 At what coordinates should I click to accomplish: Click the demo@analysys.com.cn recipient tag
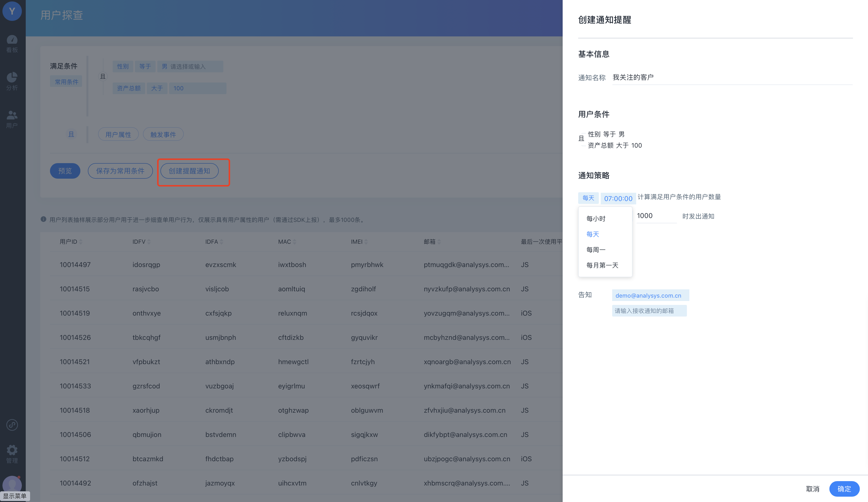tap(650, 295)
